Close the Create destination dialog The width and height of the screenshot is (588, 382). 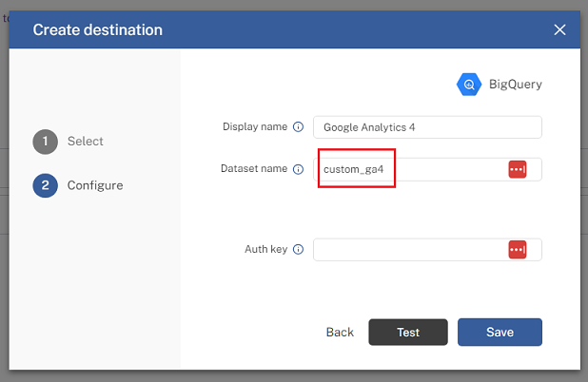[559, 30]
